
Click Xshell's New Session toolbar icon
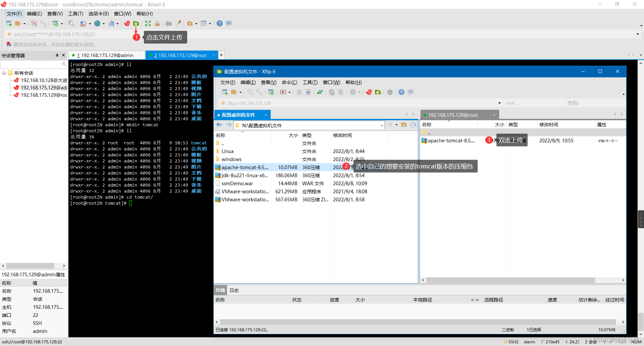point(9,23)
